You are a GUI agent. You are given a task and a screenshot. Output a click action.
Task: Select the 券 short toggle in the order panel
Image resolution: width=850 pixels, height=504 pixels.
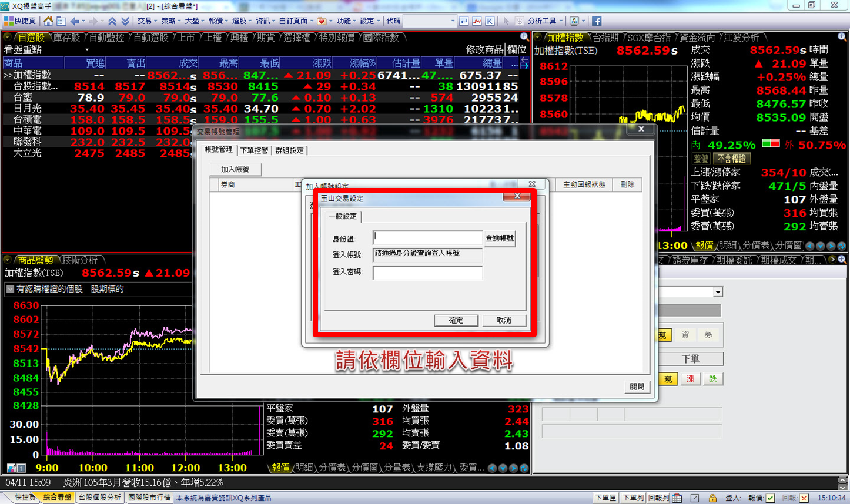(708, 335)
